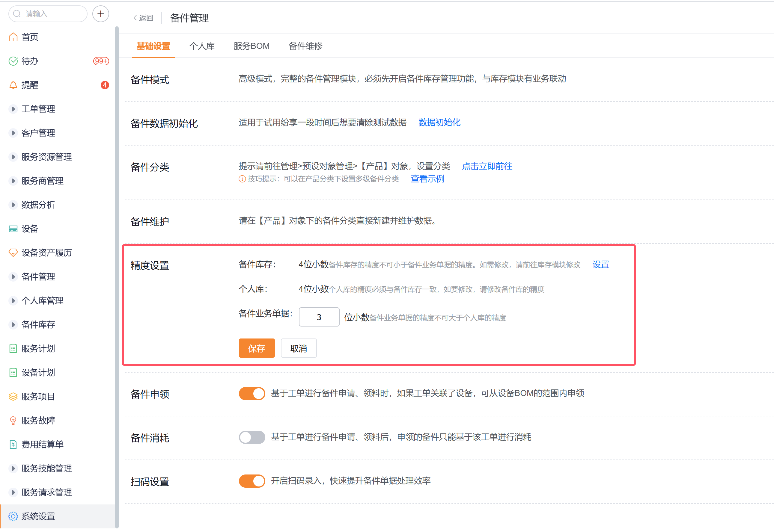Click the orange 保存 button
Viewport: 774px width, 532px height.
coord(256,348)
